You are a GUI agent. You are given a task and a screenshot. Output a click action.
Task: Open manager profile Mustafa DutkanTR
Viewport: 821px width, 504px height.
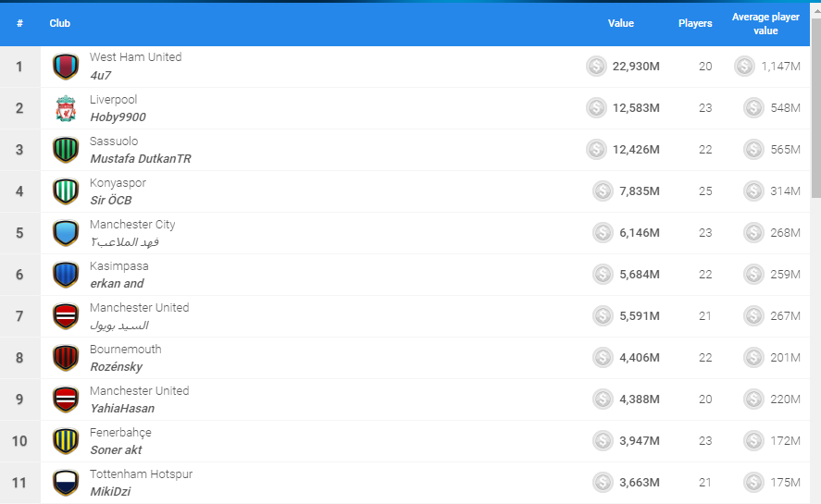[141, 158]
